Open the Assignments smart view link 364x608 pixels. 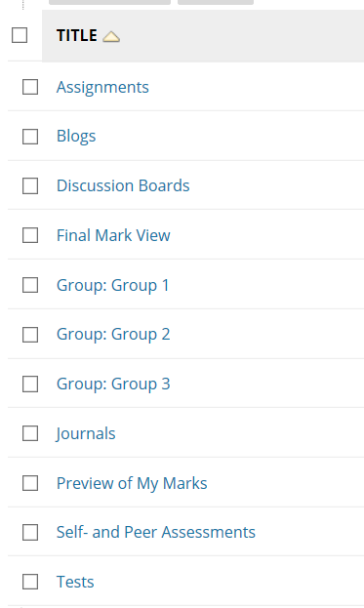(102, 88)
